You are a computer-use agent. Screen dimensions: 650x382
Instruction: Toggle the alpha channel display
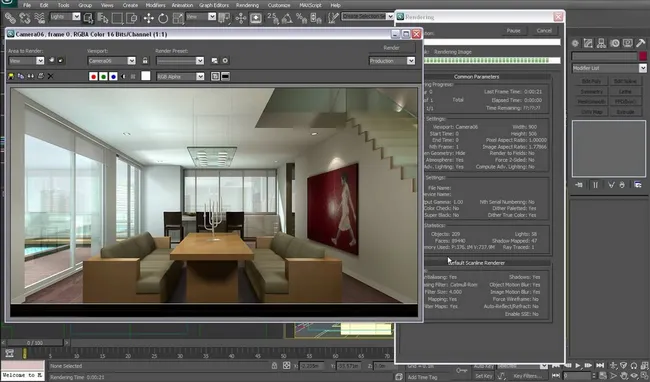click(123, 77)
